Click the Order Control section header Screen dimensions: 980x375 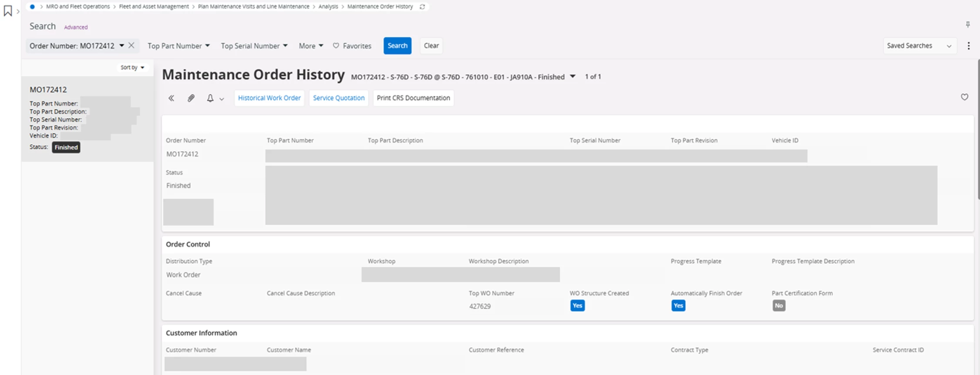click(188, 244)
